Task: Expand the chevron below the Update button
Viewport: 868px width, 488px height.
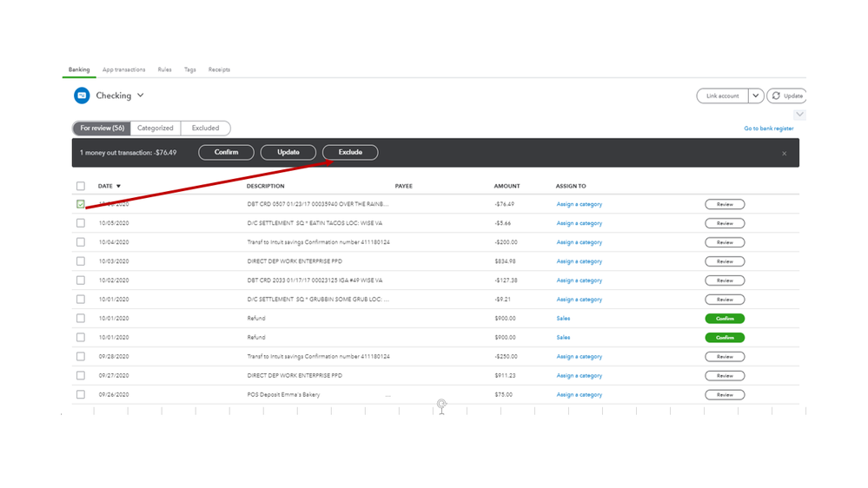Action: 799,115
